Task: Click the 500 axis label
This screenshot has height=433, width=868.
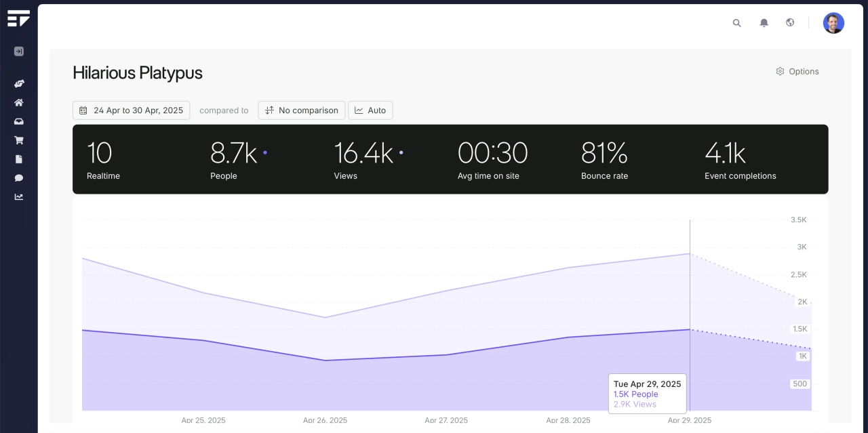Action: pyautogui.click(x=800, y=384)
